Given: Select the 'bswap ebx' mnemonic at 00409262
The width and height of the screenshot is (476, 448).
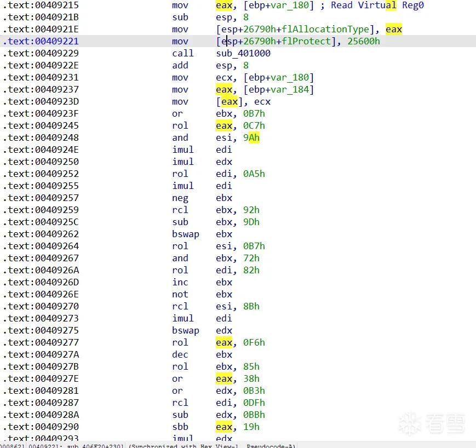Looking at the screenshot, I should pos(186,234).
